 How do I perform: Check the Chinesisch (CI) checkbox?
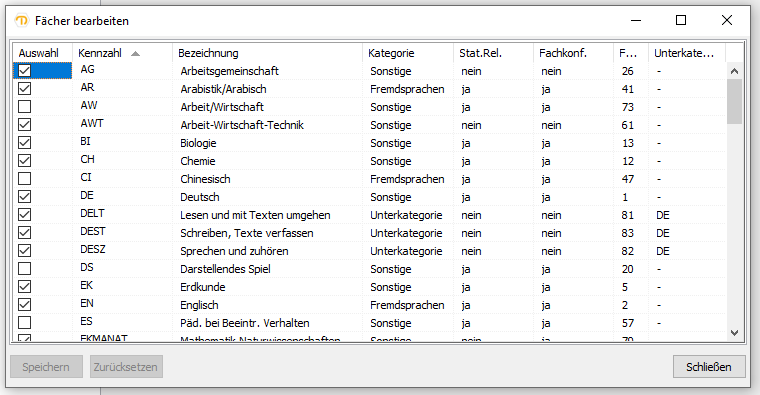pyautogui.click(x=24, y=179)
